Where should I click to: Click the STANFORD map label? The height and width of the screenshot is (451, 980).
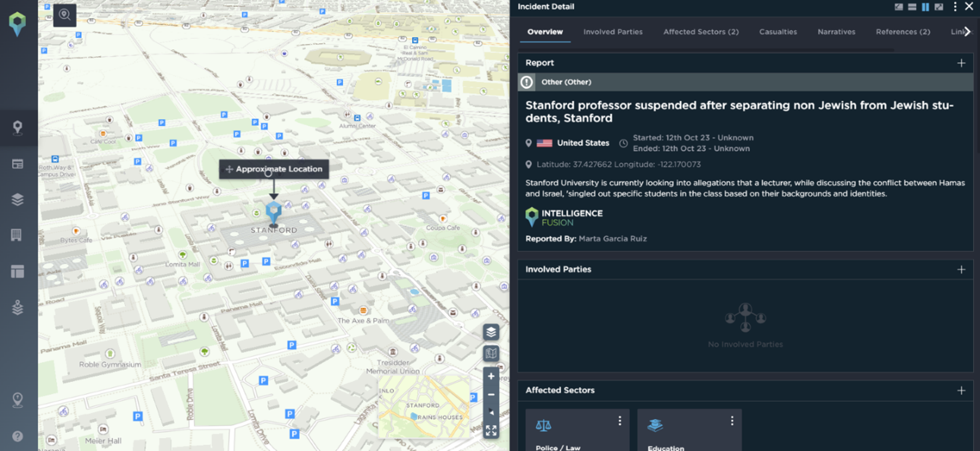[274, 230]
